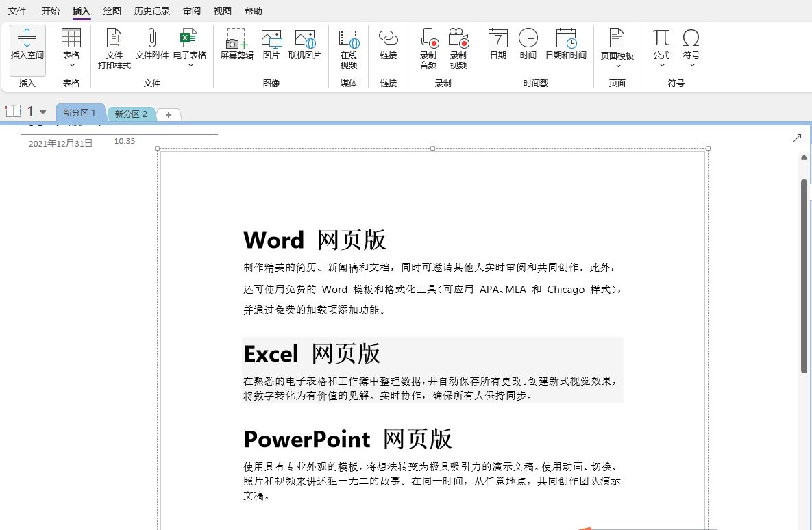Start Record Audio
The height and width of the screenshot is (530, 812).
[x=428, y=49]
